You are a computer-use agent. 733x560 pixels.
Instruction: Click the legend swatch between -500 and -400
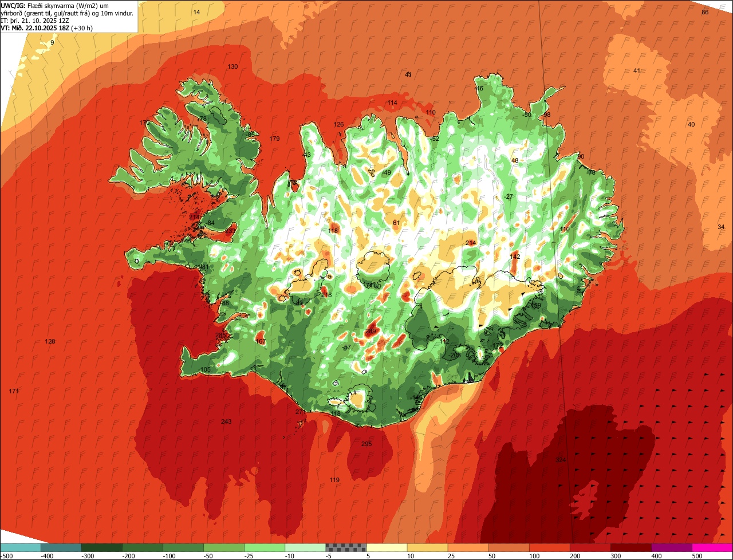tap(21, 547)
